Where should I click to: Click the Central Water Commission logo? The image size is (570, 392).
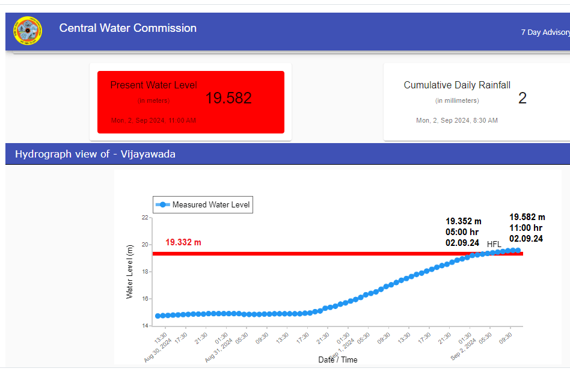28,31
